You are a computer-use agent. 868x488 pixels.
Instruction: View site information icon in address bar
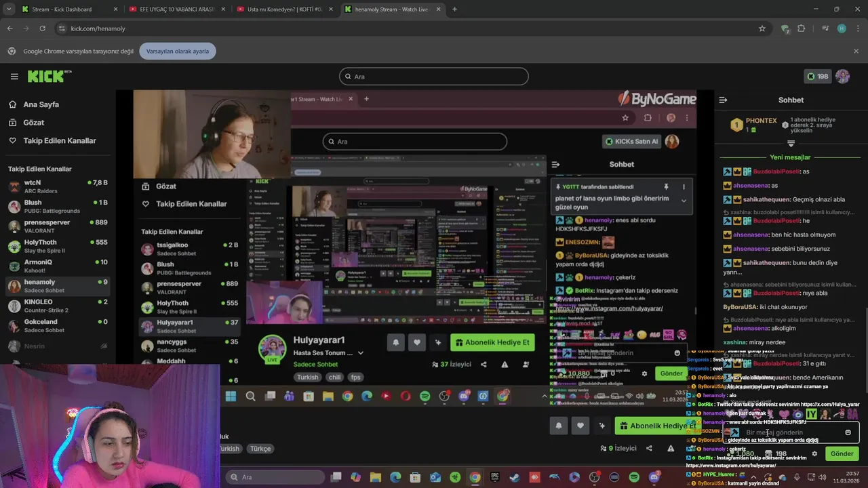click(62, 28)
